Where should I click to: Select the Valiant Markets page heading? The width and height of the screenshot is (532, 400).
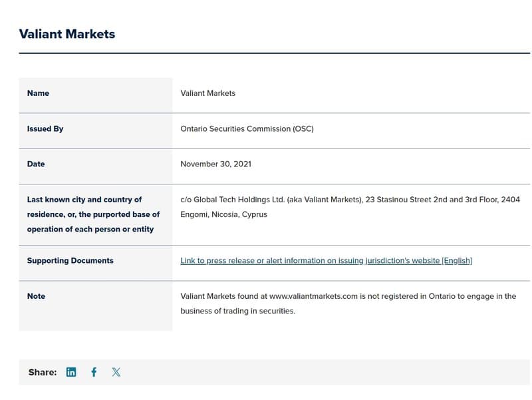67,34
